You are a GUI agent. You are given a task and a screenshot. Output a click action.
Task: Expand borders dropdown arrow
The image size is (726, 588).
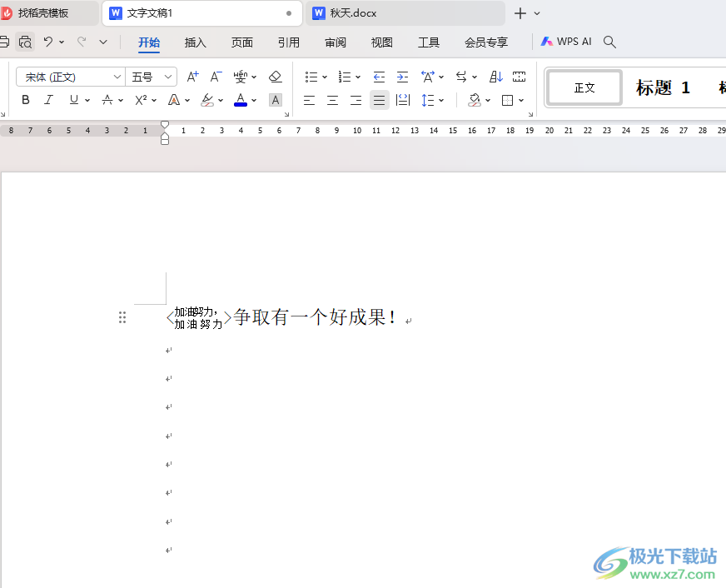click(x=521, y=100)
